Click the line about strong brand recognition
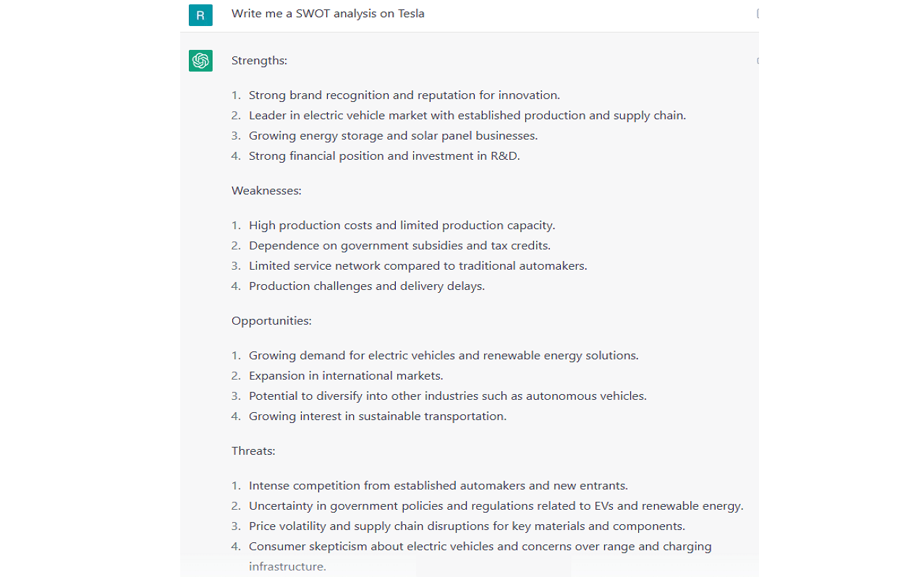This screenshot has width=924, height=577. tap(404, 95)
